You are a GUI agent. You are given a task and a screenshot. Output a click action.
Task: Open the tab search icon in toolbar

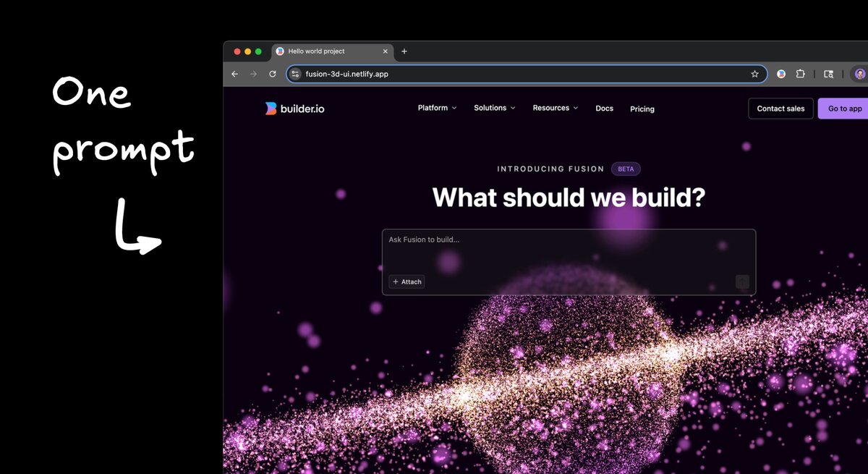[x=829, y=74]
